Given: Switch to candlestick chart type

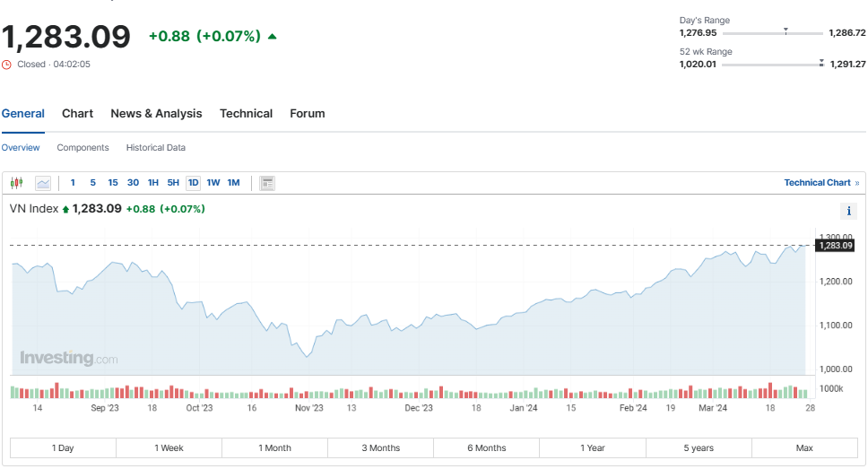Looking at the screenshot, I should click(16, 183).
